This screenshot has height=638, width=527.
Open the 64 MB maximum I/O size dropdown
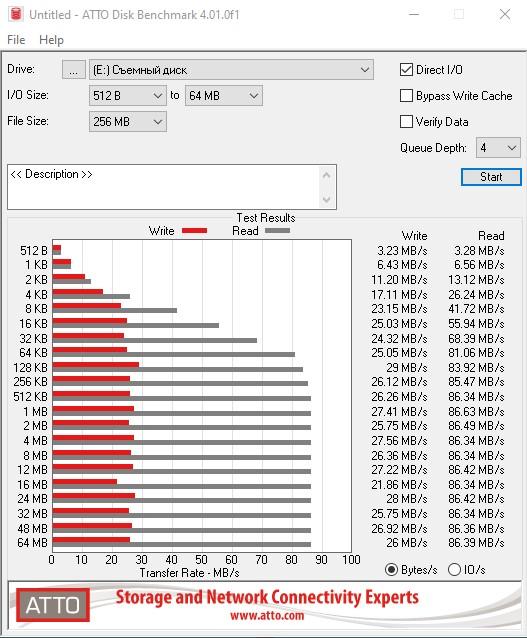224,96
